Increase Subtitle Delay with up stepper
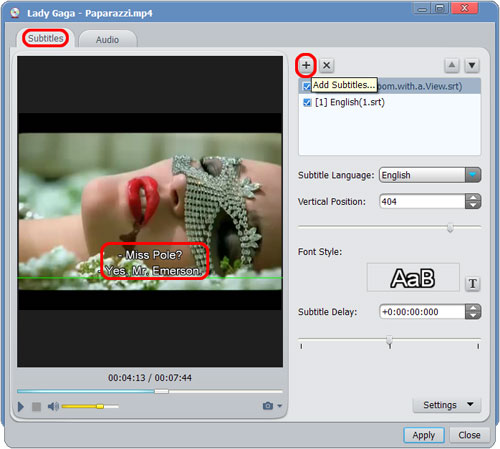This screenshot has width=500, height=449. click(x=473, y=308)
